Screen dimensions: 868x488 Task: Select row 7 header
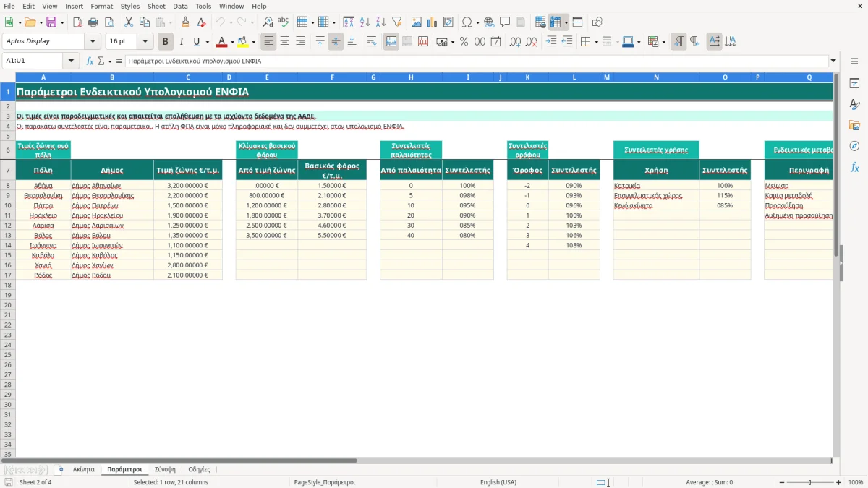pyautogui.click(x=8, y=171)
